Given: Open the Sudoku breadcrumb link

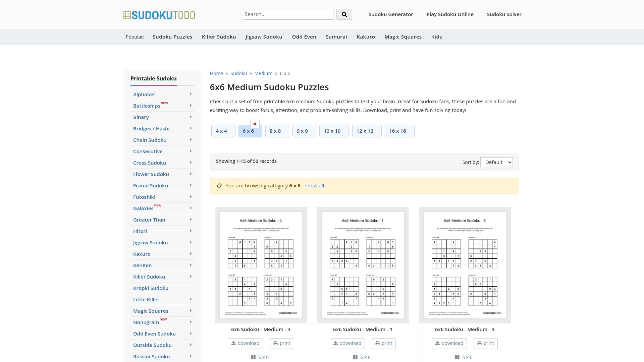Looking at the screenshot, I should tap(238, 73).
